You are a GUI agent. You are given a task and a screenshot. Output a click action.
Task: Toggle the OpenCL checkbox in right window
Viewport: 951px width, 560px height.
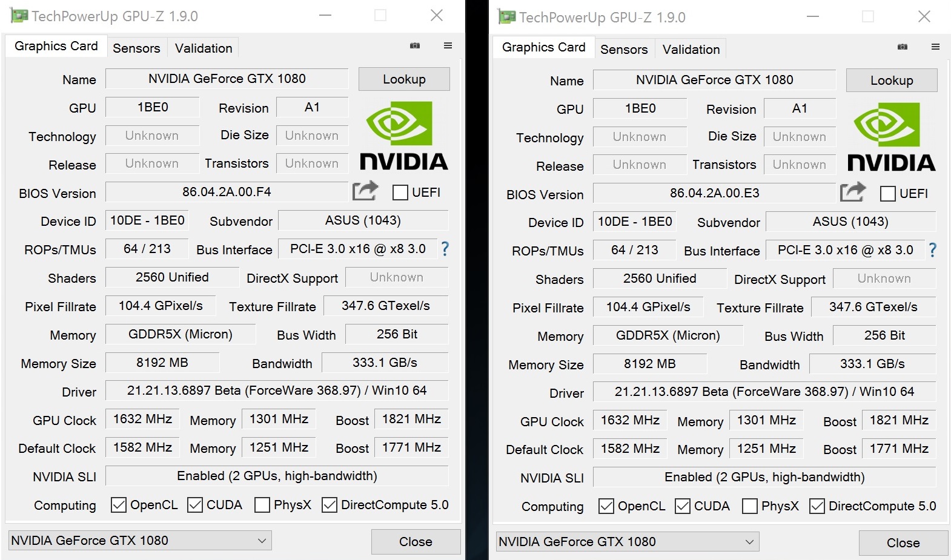[x=606, y=506]
